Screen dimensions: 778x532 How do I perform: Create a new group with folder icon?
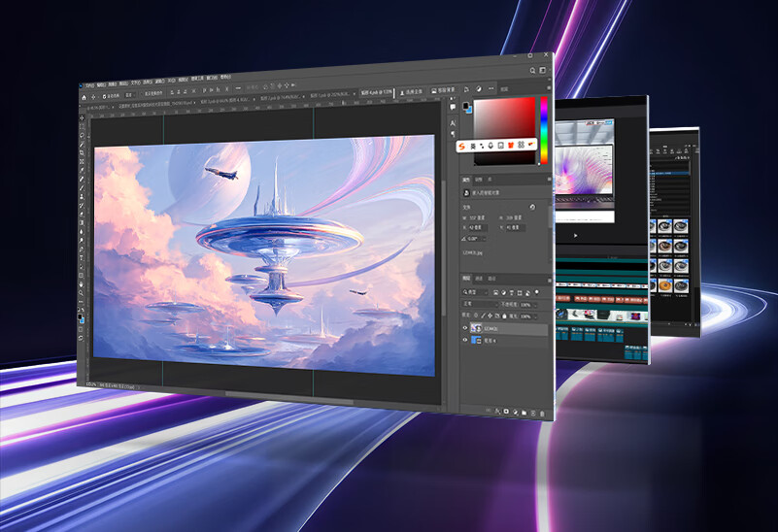coord(523,413)
